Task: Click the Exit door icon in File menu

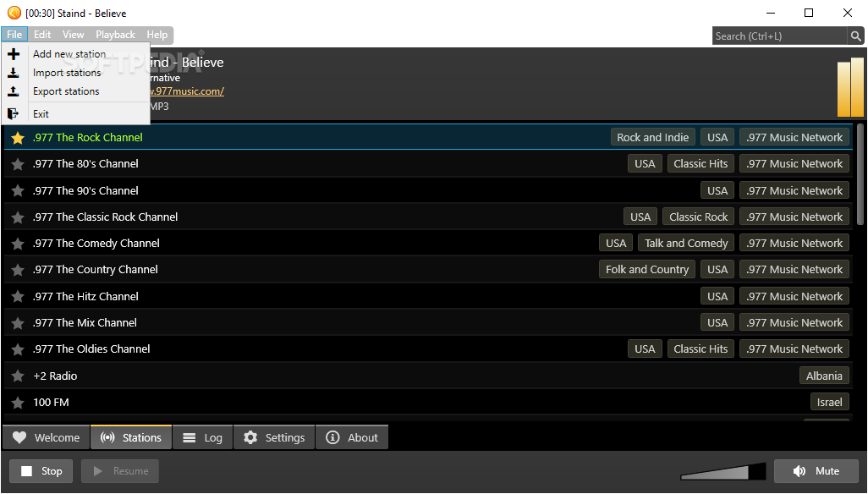Action: coord(14,114)
